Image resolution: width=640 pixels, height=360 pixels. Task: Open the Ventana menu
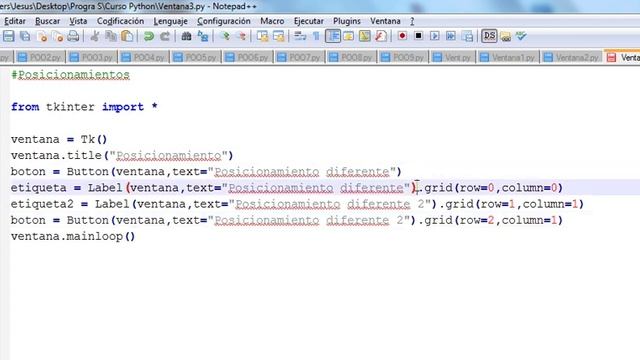[385, 21]
